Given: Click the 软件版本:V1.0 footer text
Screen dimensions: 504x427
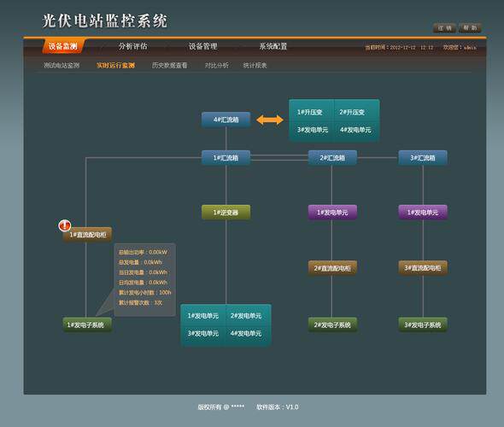Looking at the screenshot, I should 278,407.
